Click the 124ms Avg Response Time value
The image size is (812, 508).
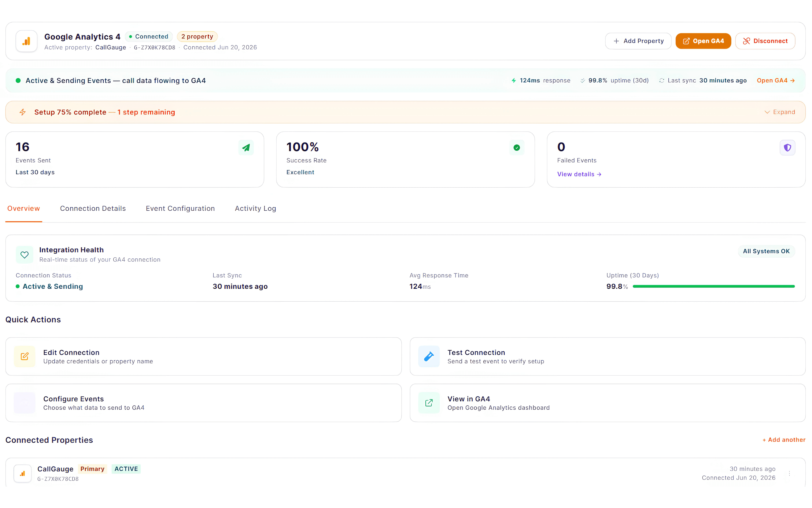point(420,287)
